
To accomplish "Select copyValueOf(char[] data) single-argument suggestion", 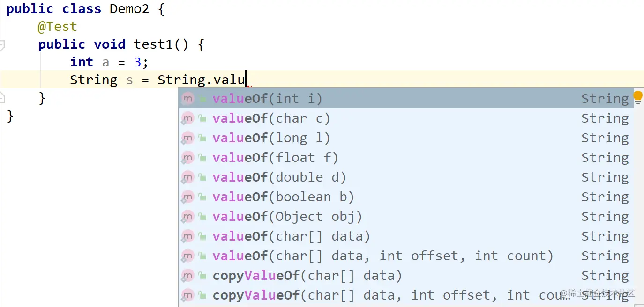I will click(x=406, y=275).
